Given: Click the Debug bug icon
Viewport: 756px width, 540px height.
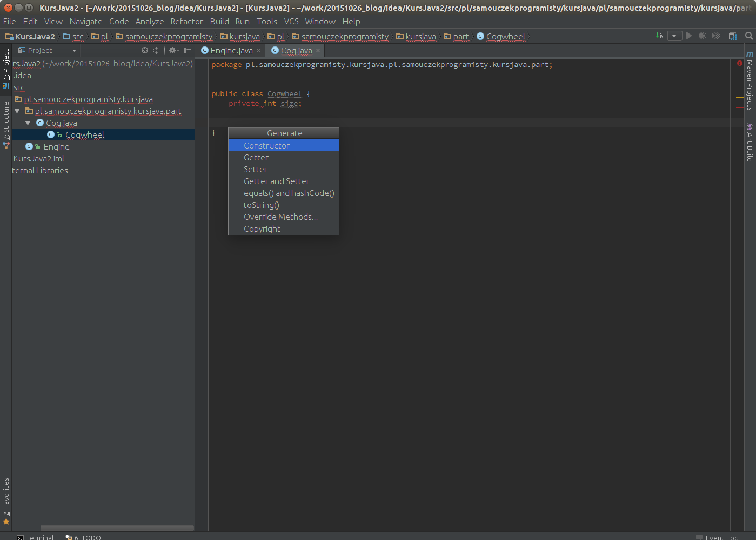Looking at the screenshot, I should tap(702, 36).
